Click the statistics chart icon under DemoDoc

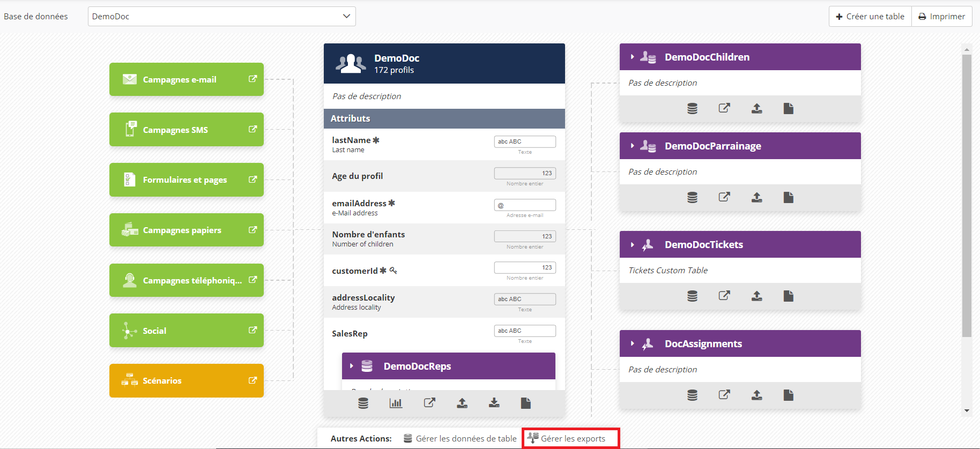(x=396, y=403)
